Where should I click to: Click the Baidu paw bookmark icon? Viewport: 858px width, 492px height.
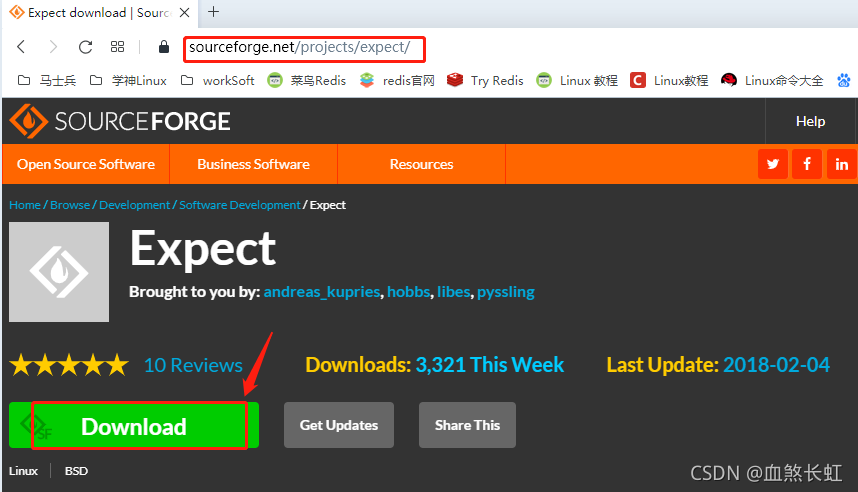(844, 81)
